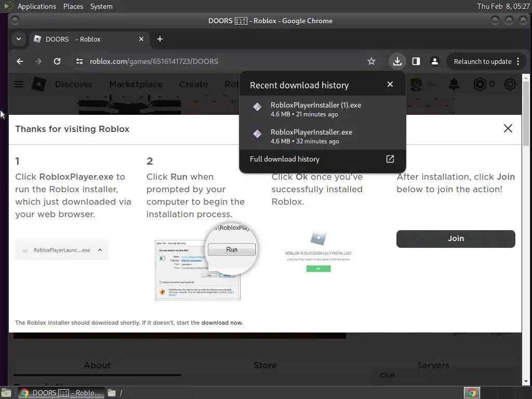Open Full download history
The height and width of the screenshot is (399, 532).
point(322,159)
